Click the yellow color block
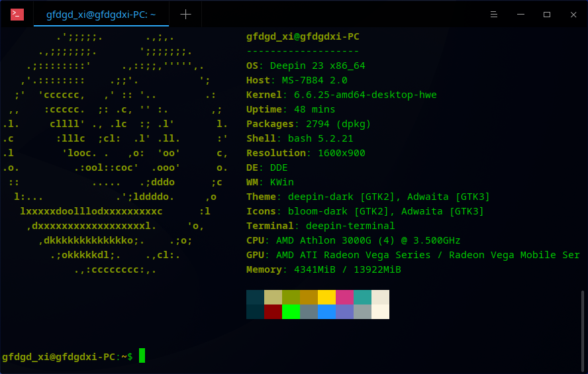This screenshot has width=588, height=374. [x=326, y=297]
